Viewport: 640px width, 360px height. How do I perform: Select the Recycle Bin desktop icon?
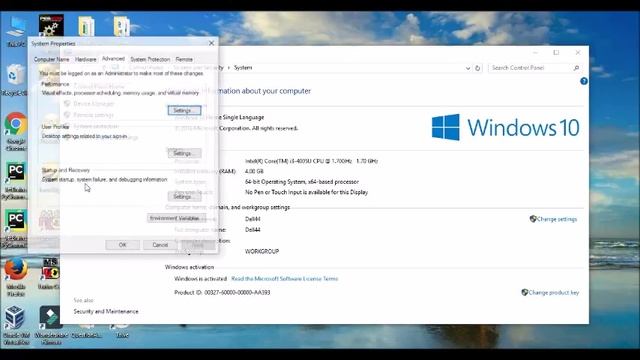pyautogui.click(x=15, y=80)
